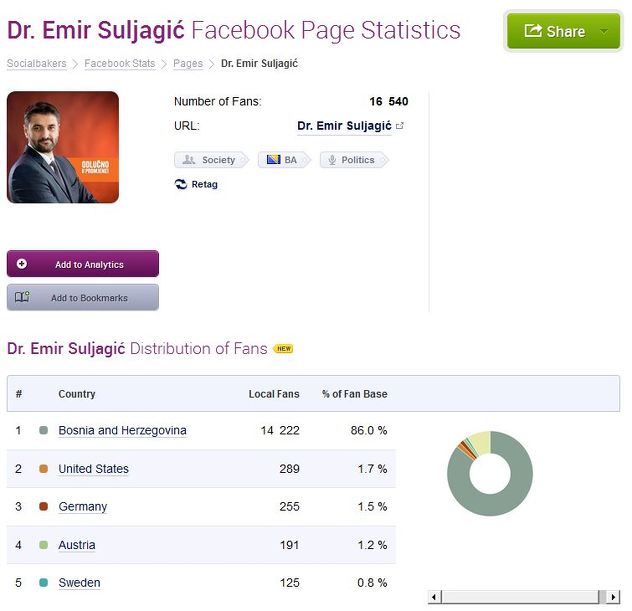Viewport: 632px width, 611px height.
Task: Open Bosnia and Herzegovina country link
Action: pyautogui.click(x=122, y=431)
